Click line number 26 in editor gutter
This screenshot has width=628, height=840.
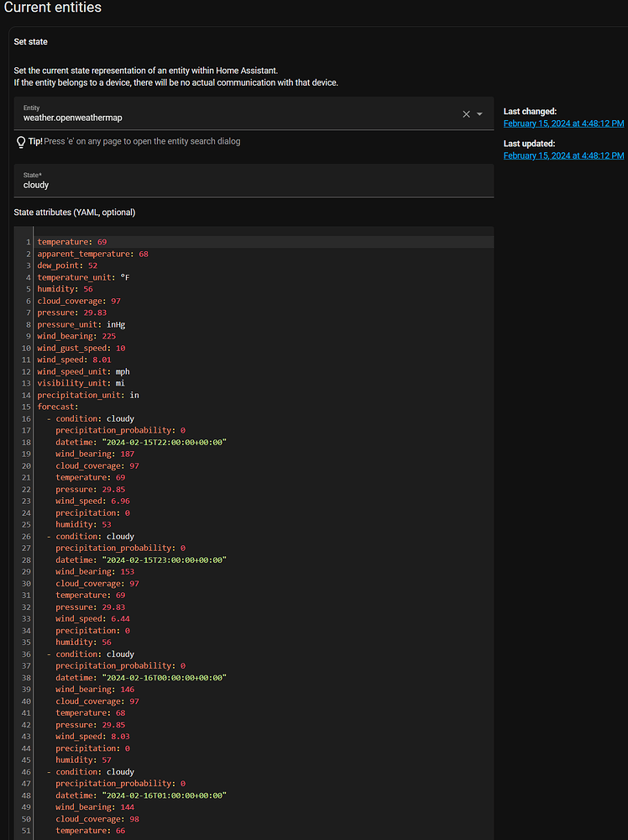[27, 536]
